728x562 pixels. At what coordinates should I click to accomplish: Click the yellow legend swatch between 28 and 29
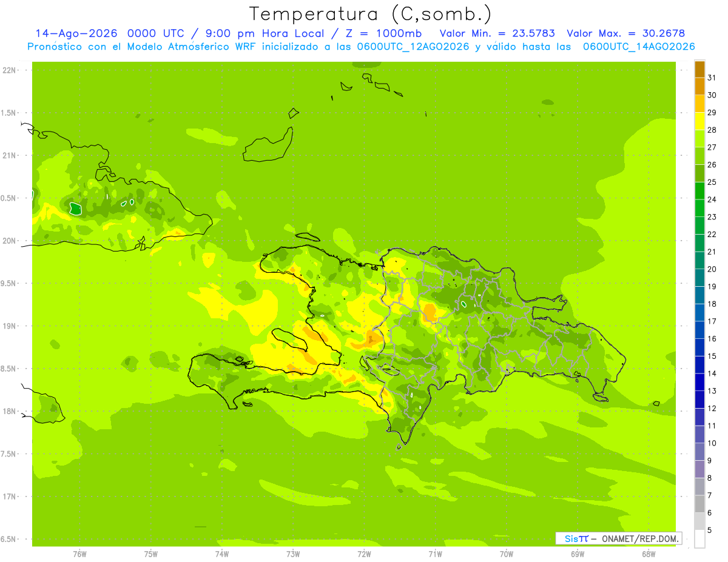[x=699, y=121]
